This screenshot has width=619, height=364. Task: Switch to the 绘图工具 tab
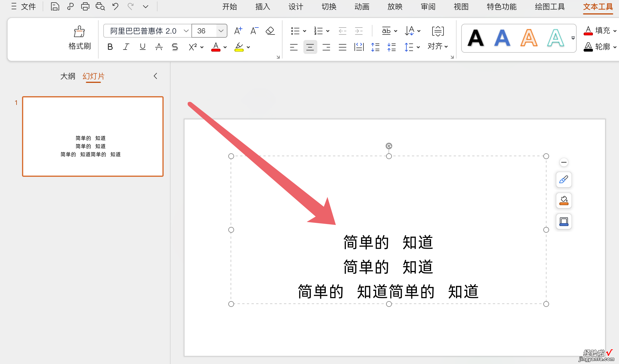(x=550, y=7)
